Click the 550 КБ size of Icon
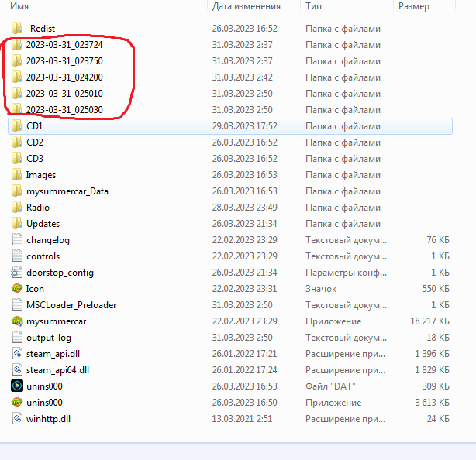The width and height of the screenshot is (476, 460). point(436,288)
